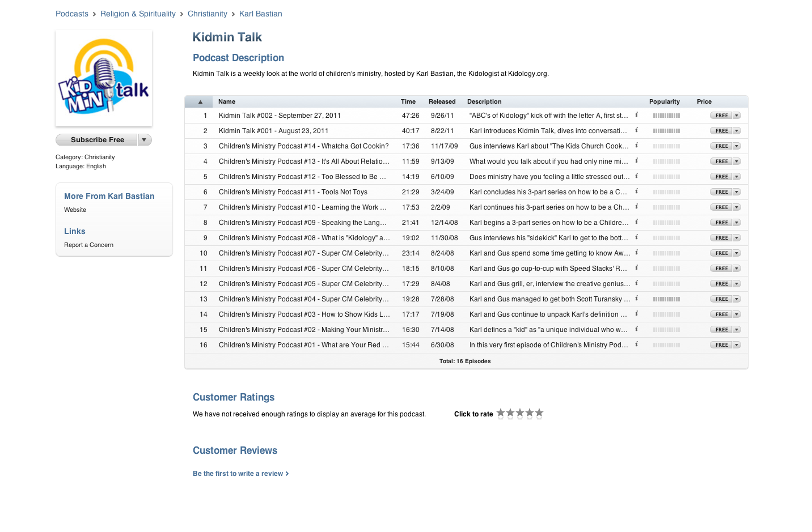
Task: Click info icon for Podcast #07 row
Action: [636, 253]
